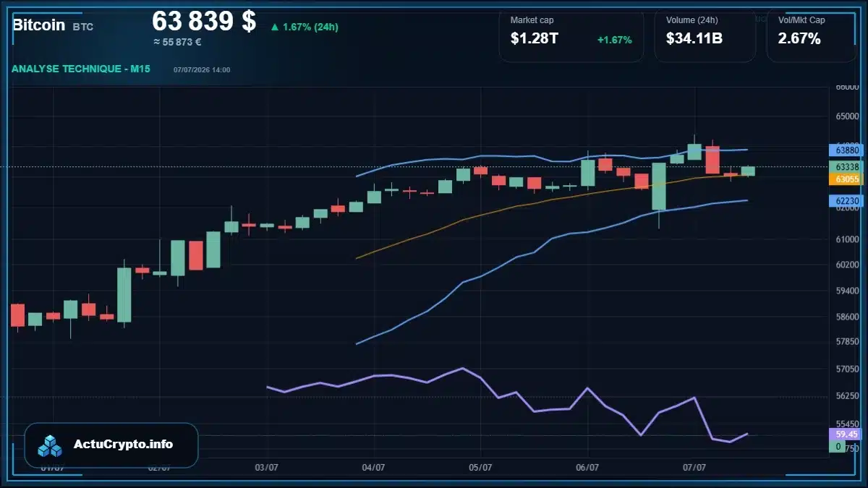The width and height of the screenshot is (868, 488).
Task: Click the timestamp 07/07/2026 14:00
Action: coord(202,69)
